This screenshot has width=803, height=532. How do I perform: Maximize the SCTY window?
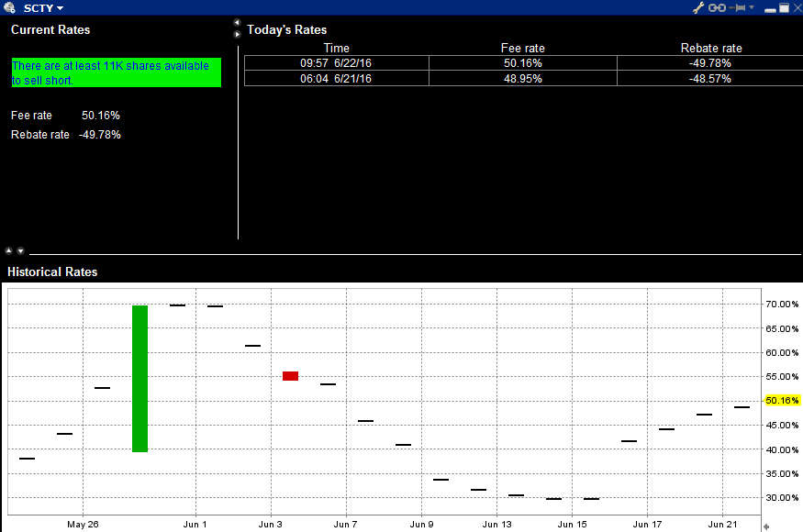784,7
